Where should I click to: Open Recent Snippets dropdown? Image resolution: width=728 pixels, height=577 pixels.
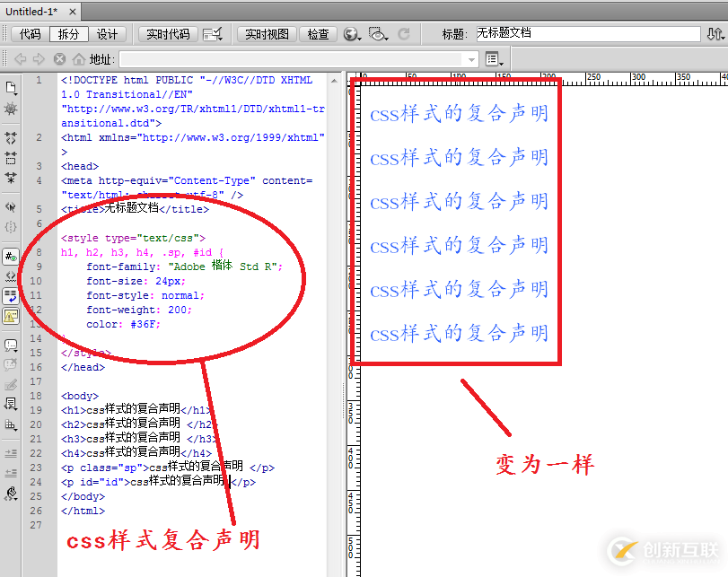[x=11, y=405]
